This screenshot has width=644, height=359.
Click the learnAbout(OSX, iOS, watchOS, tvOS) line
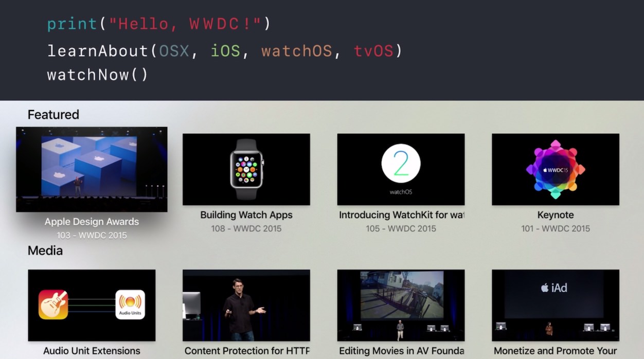click(224, 51)
